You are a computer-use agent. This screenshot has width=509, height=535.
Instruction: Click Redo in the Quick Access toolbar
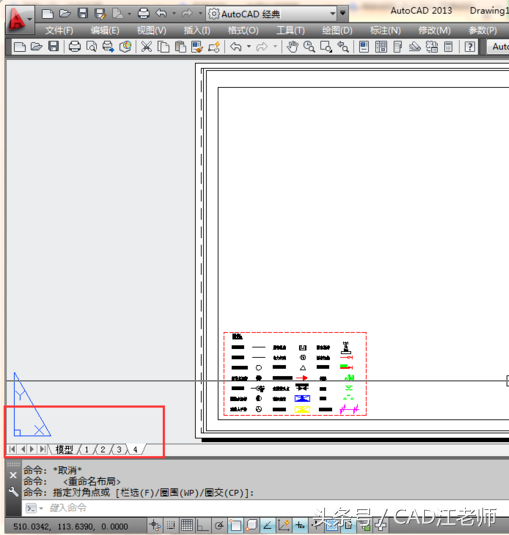pyautogui.click(x=187, y=14)
